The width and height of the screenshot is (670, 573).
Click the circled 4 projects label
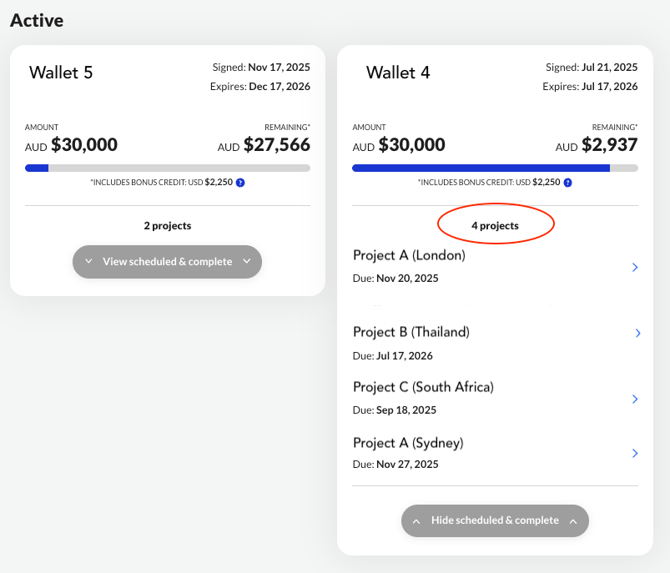pyautogui.click(x=495, y=226)
